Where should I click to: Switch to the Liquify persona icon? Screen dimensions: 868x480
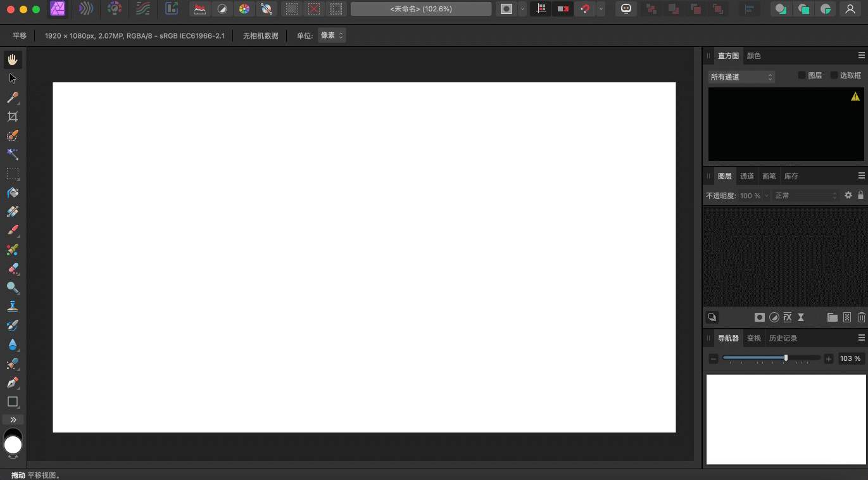click(x=86, y=9)
